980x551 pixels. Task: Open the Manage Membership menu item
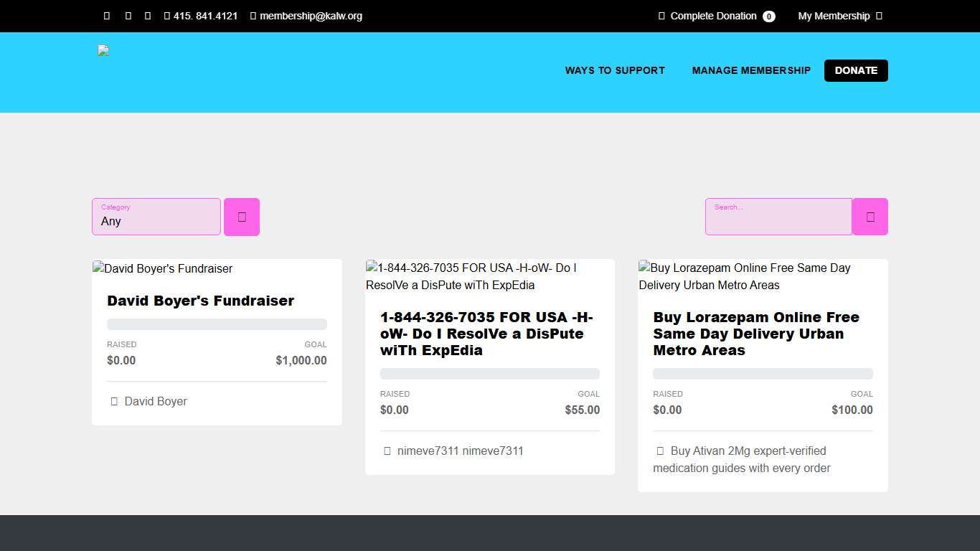(751, 70)
